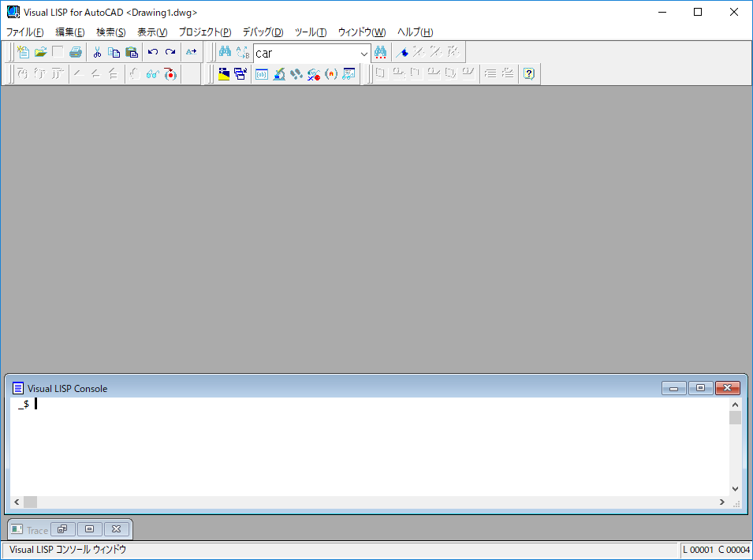Click the 'L 00001 C 00004' status indicator
The image size is (753, 560).
(x=716, y=550)
